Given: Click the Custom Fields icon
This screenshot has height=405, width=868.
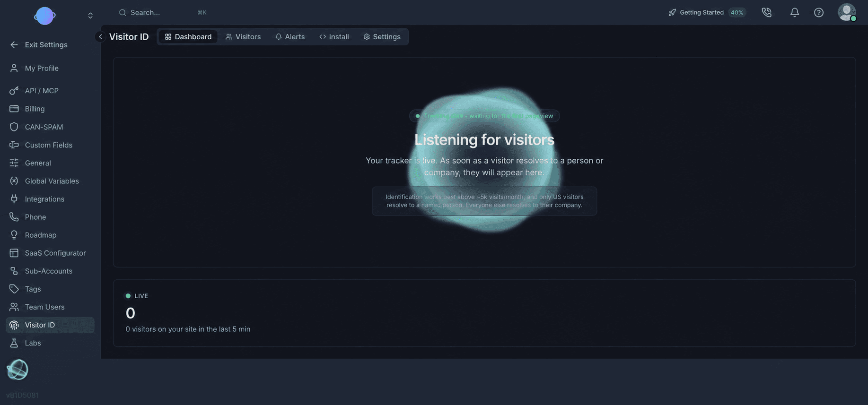Looking at the screenshot, I should click(x=14, y=145).
